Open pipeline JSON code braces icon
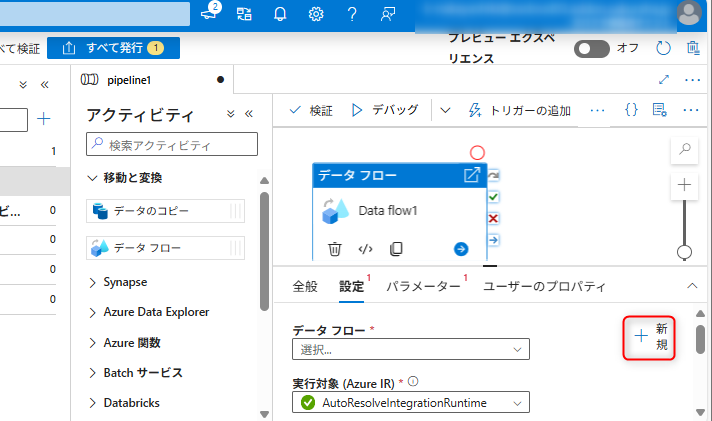The height and width of the screenshot is (421, 712). 631,110
